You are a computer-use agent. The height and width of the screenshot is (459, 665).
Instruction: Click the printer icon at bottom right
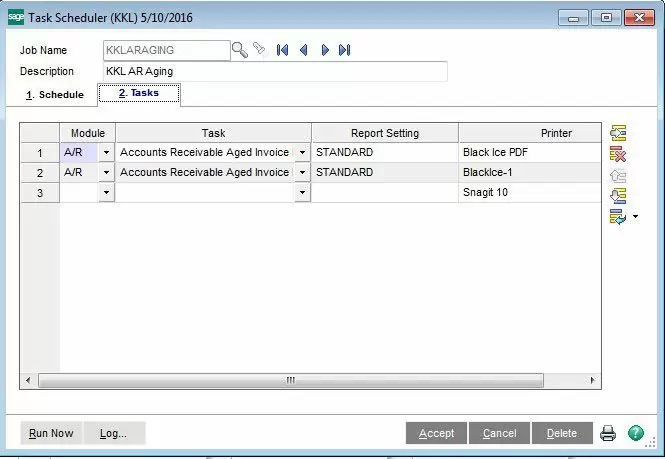(x=608, y=433)
